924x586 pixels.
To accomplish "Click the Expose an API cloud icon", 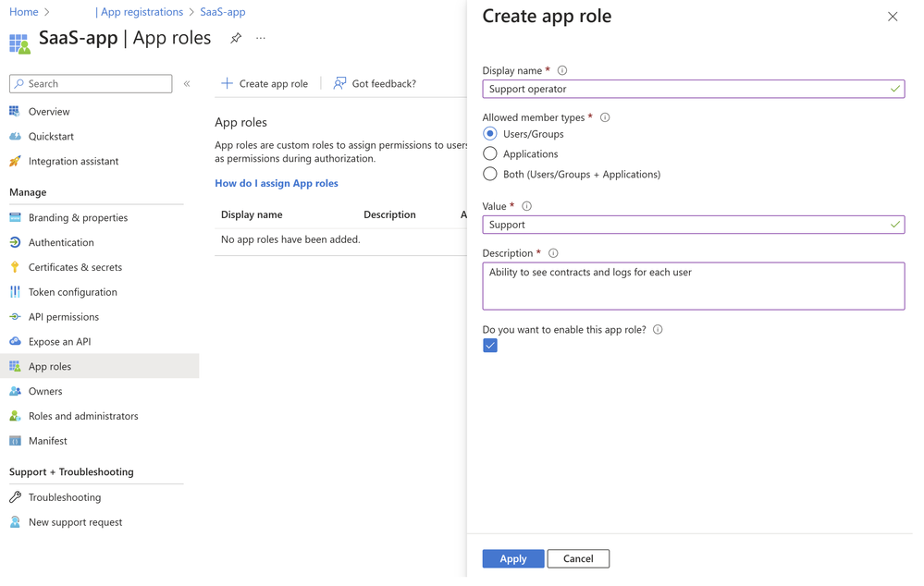I will 15,341.
